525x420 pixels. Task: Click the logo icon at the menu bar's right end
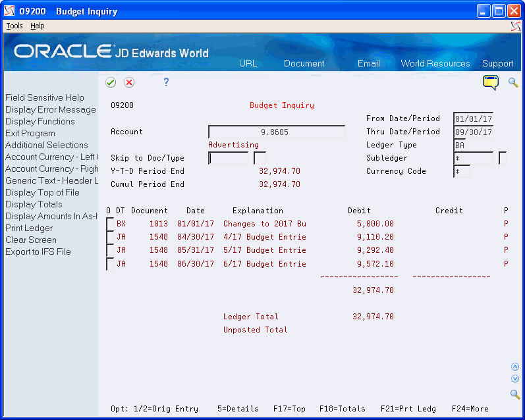[516, 26]
